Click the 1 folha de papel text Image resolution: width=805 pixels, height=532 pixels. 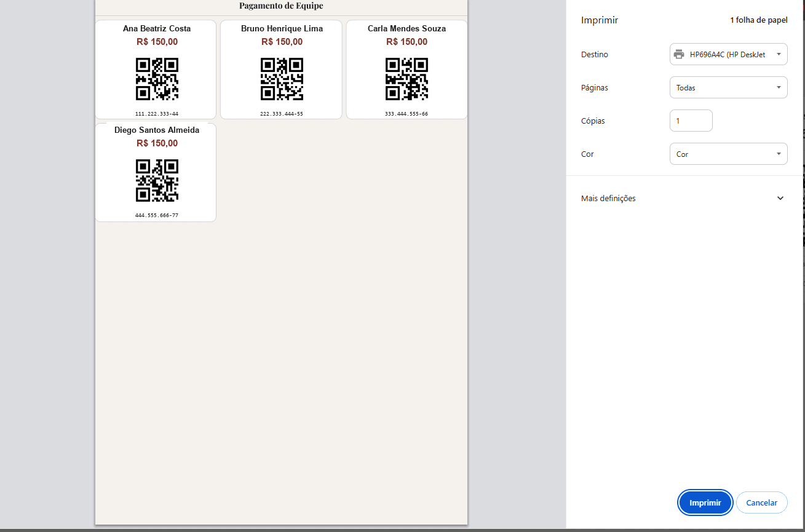[758, 20]
